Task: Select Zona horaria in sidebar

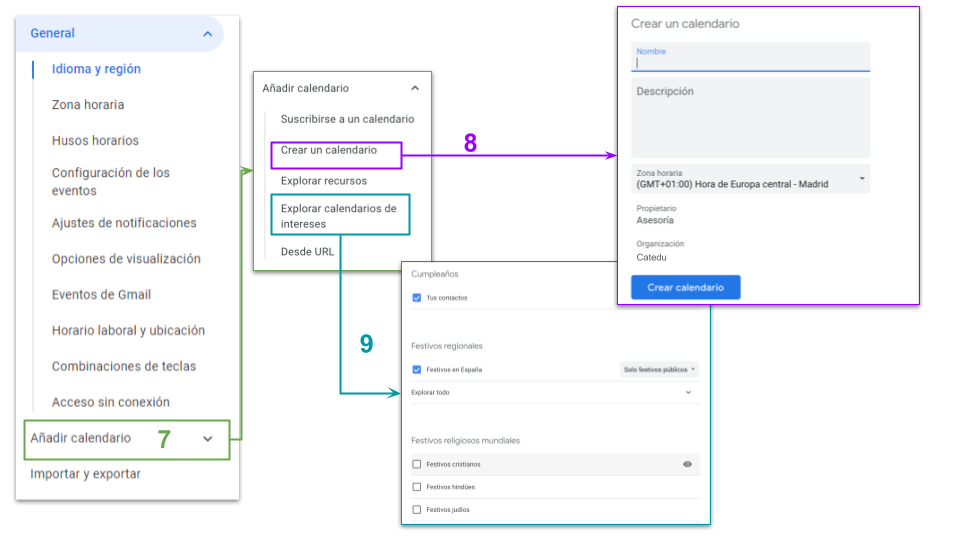Action: coord(88,105)
